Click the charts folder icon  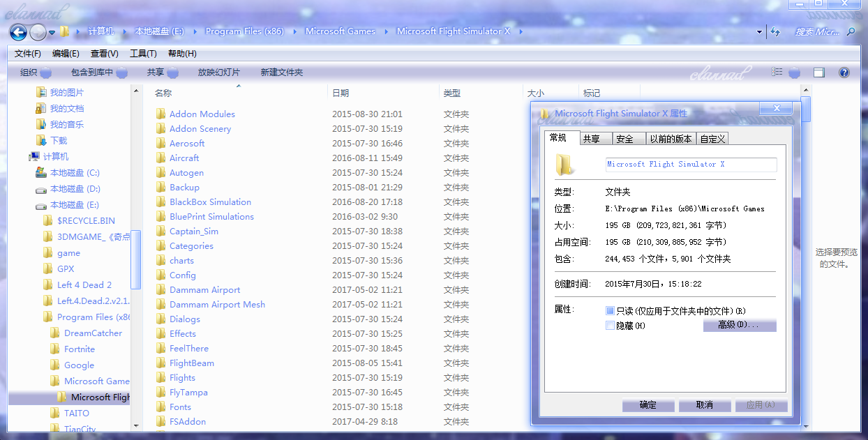click(x=160, y=260)
